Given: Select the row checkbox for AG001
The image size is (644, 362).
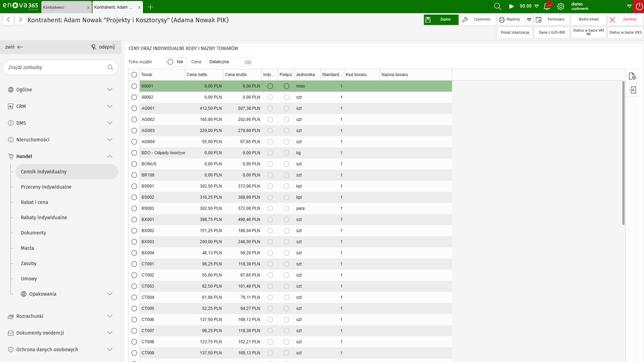Looking at the screenshot, I should coord(134,108).
